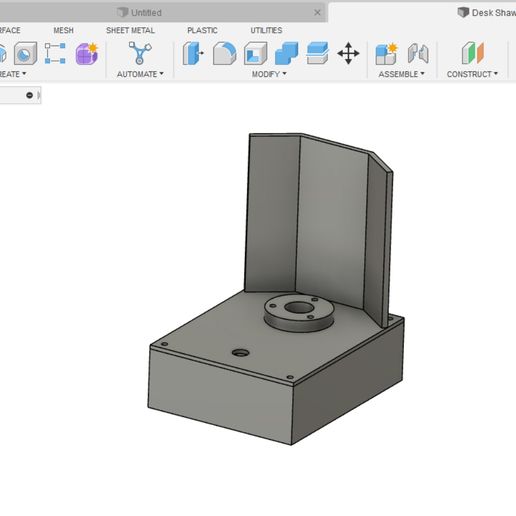Select the Combine tool
This screenshot has height=516, width=516.
(287, 53)
